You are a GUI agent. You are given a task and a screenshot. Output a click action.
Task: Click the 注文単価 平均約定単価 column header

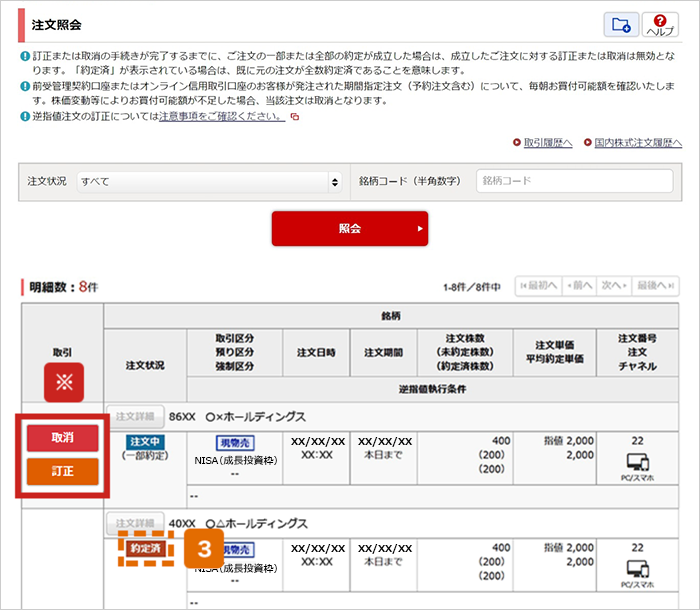pos(554,352)
